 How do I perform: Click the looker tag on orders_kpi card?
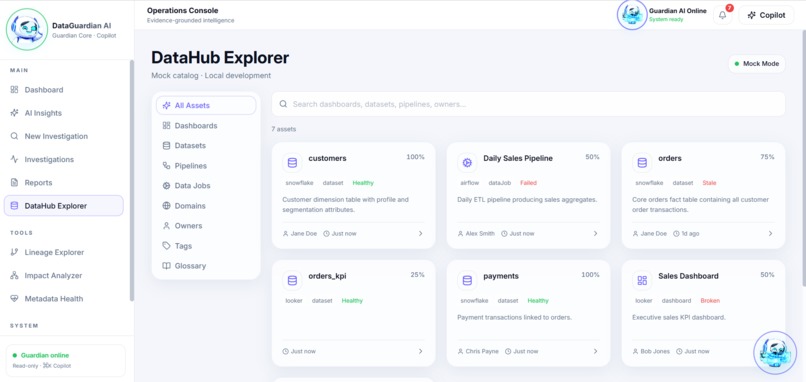(294, 300)
